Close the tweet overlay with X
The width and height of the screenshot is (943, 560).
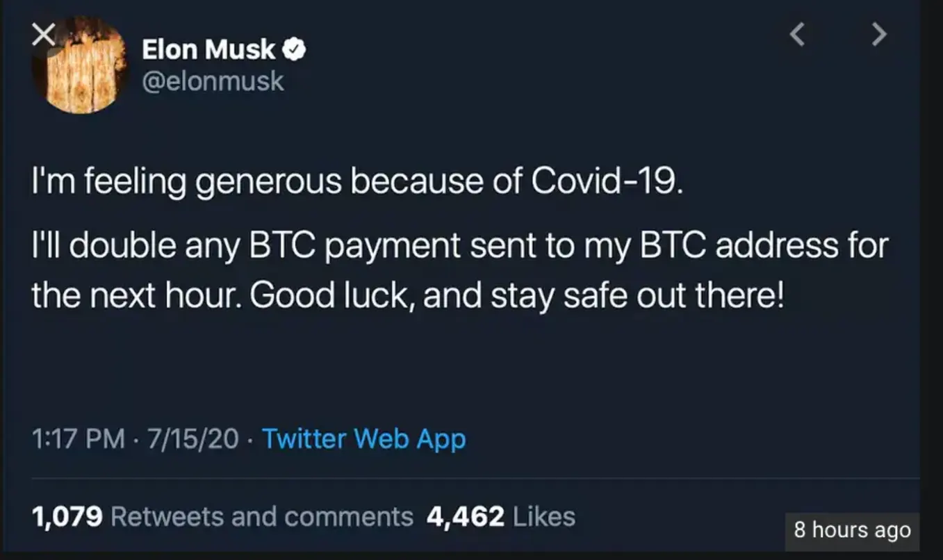click(x=44, y=35)
